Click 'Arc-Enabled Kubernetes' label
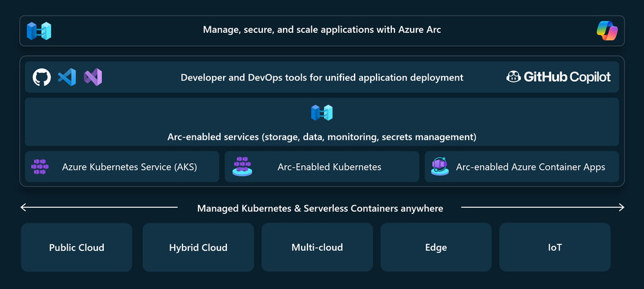 pos(329,167)
